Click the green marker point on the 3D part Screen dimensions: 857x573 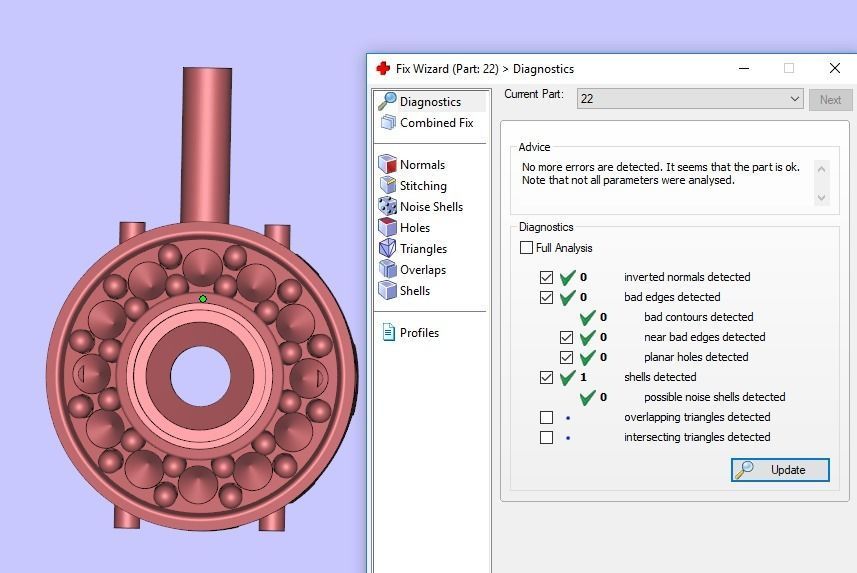coord(203,299)
